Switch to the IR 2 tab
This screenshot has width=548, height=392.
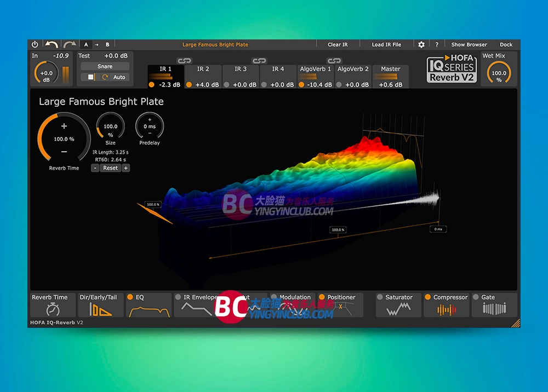click(203, 70)
